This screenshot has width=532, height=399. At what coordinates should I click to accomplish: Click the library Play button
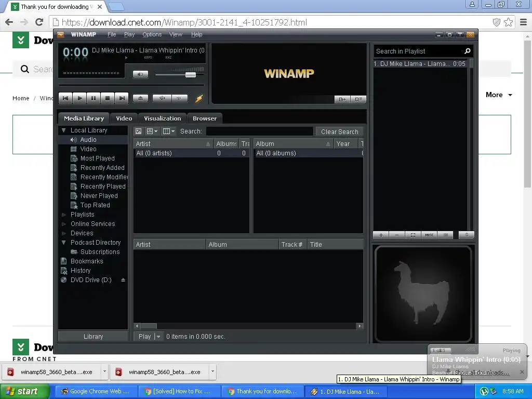coord(144,337)
